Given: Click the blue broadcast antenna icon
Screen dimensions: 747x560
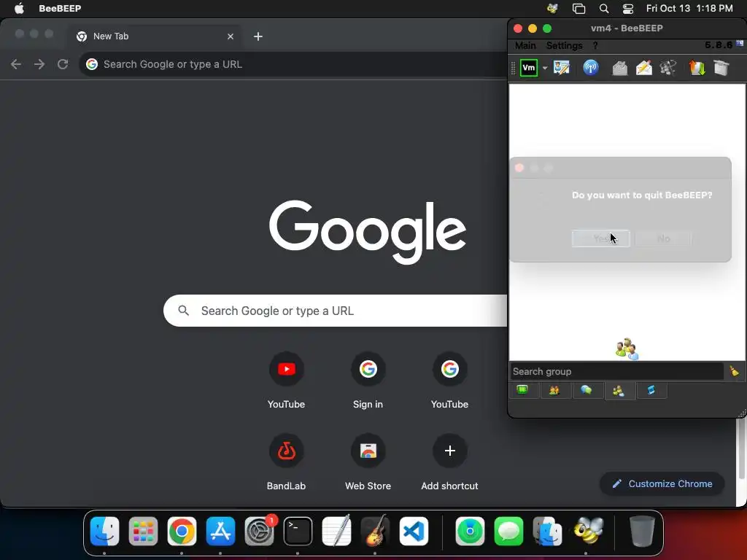Looking at the screenshot, I should pyautogui.click(x=591, y=68).
